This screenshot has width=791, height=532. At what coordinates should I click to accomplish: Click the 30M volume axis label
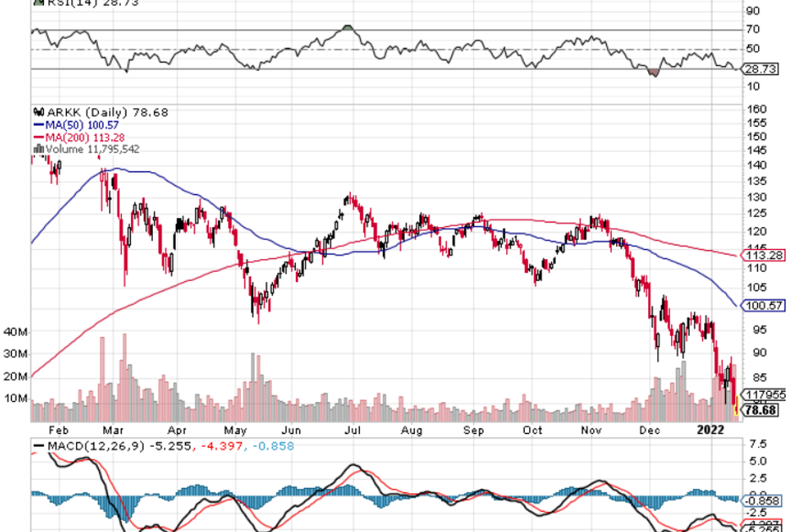tap(15, 354)
